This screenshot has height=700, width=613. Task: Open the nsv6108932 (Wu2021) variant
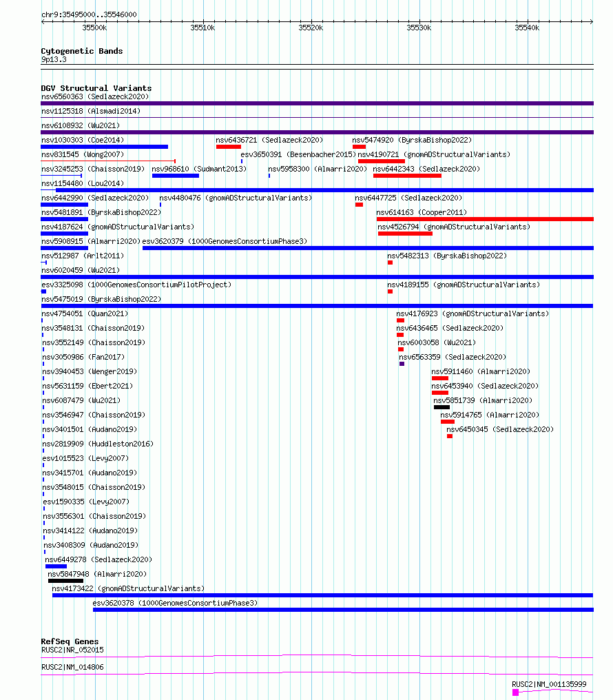[81, 125]
